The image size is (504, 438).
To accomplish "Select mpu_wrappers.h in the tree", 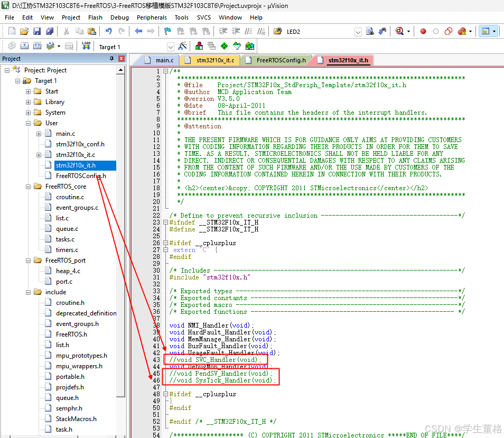I will click(79, 366).
